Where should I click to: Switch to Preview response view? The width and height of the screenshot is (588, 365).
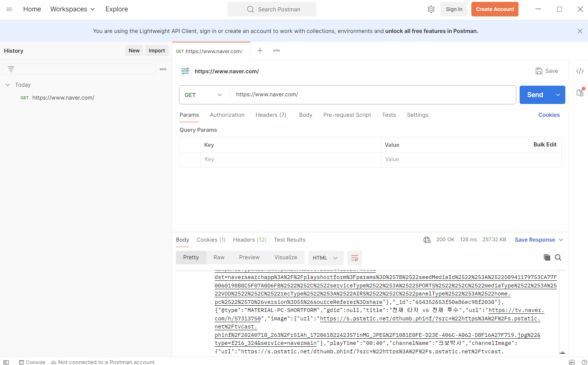pos(249,257)
